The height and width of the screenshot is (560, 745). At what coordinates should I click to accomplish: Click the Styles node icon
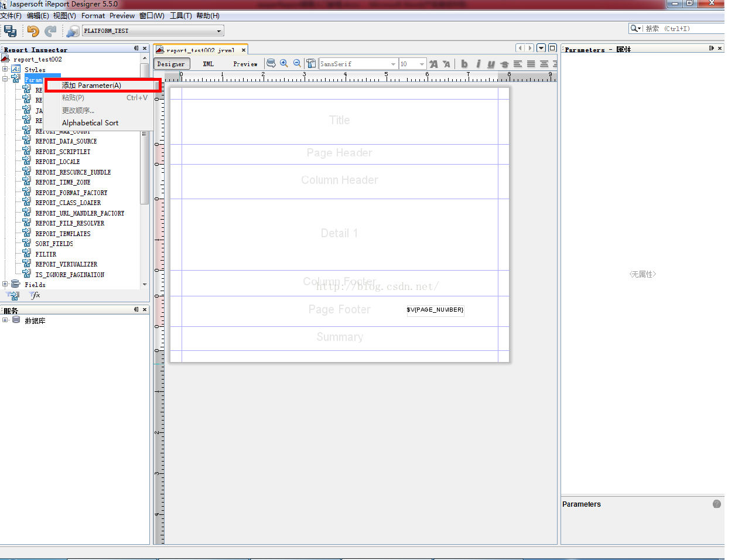point(16,69)
